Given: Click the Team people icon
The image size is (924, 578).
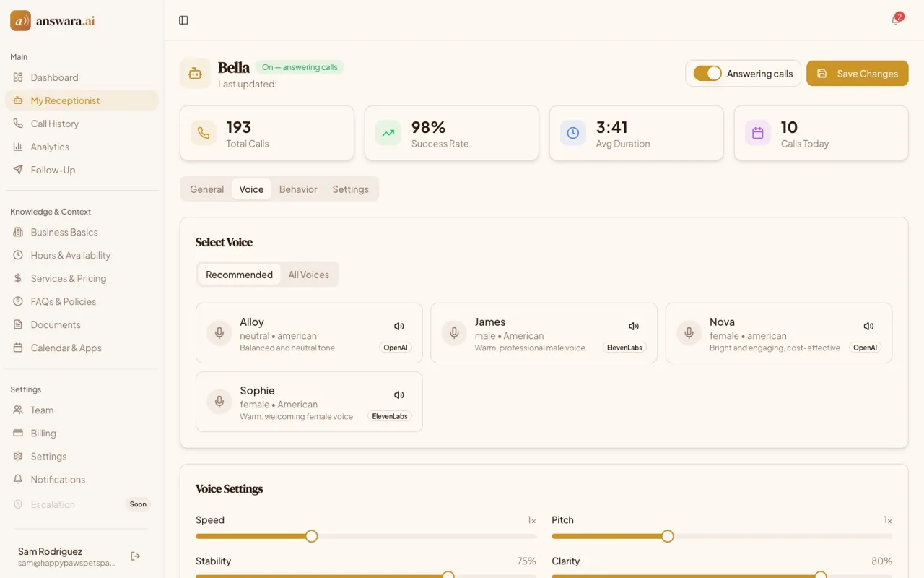Looking at the screenshot, I should [18, 410].
